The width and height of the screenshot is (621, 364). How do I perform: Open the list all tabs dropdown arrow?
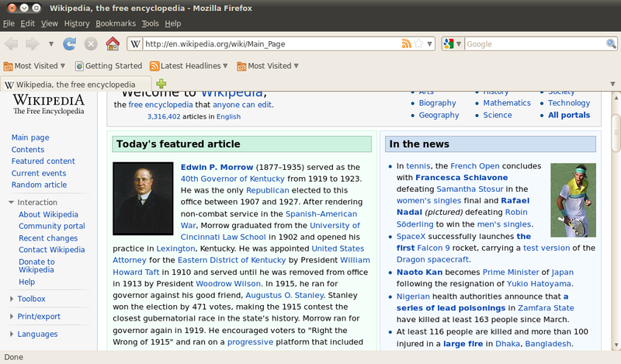(612, 84)
